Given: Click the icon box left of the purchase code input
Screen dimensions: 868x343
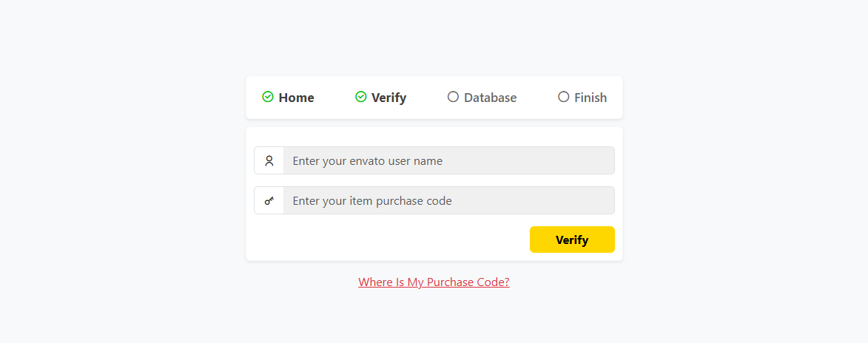Looking at the screenshot, I should coord(269,200).
